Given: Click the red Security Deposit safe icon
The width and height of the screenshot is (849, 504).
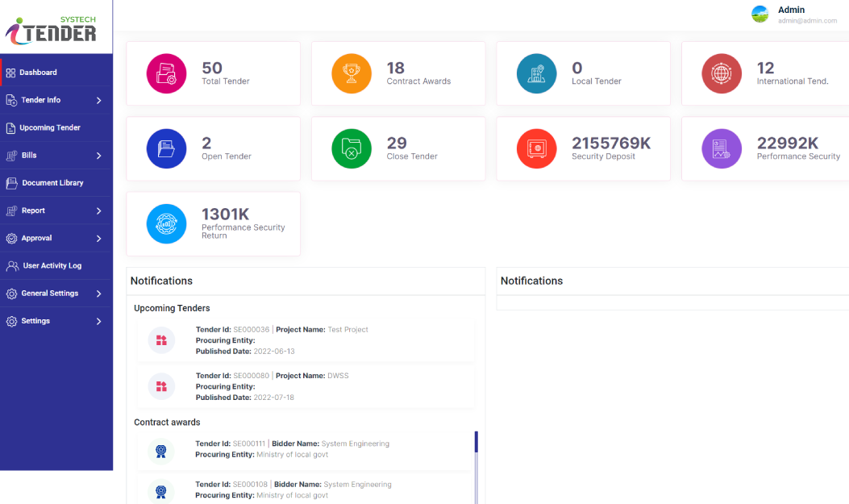Looking at the screenshot, I should point(536,148).
